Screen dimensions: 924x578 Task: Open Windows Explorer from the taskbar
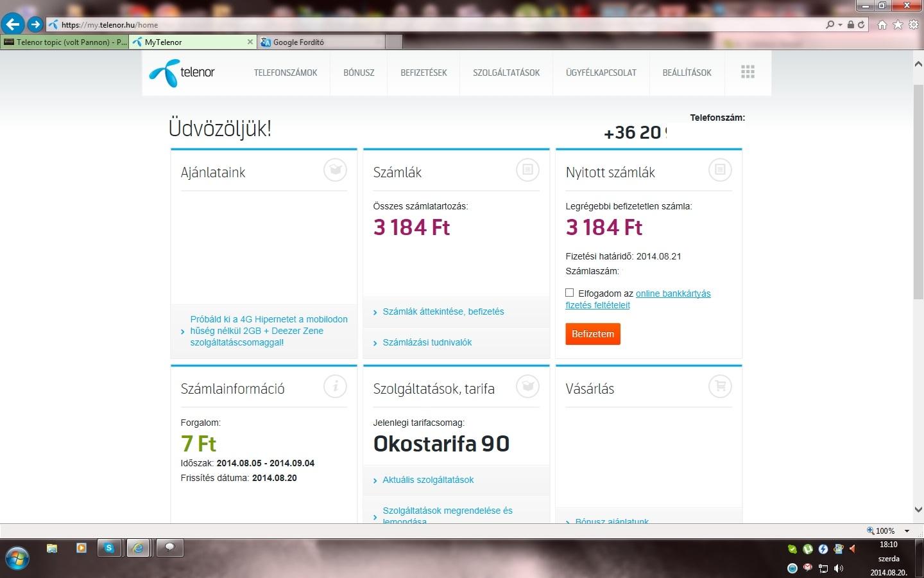52,548
